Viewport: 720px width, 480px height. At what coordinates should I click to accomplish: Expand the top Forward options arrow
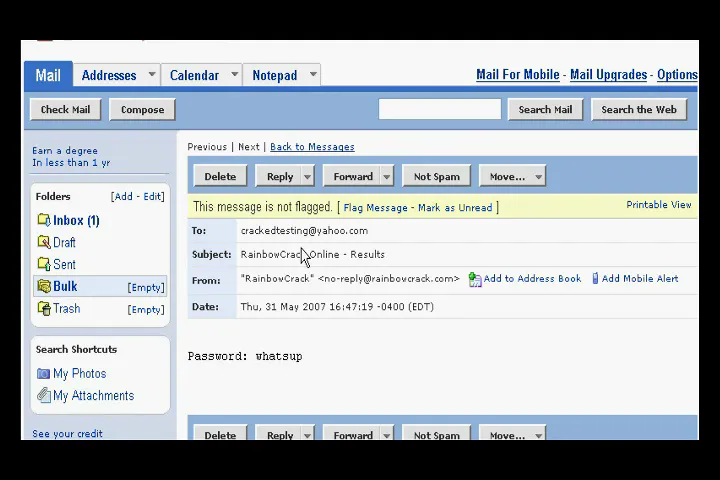pos(387,176)
